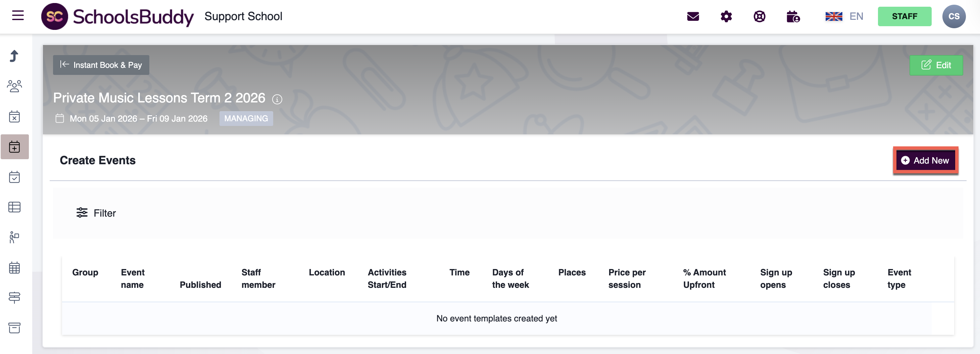Open the settings gear icon
Image resolution: width=980 pixels, height=354 pixels.
coord(726,16)
